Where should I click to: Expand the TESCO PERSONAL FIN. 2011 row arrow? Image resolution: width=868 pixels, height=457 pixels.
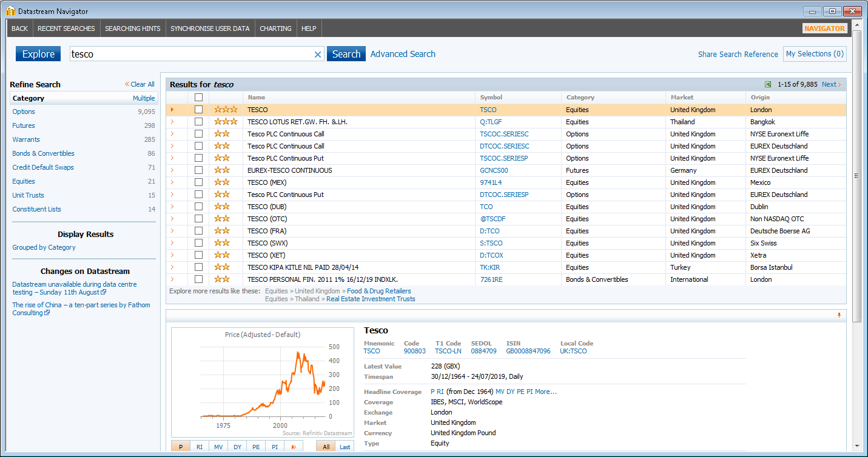point(172,279)
